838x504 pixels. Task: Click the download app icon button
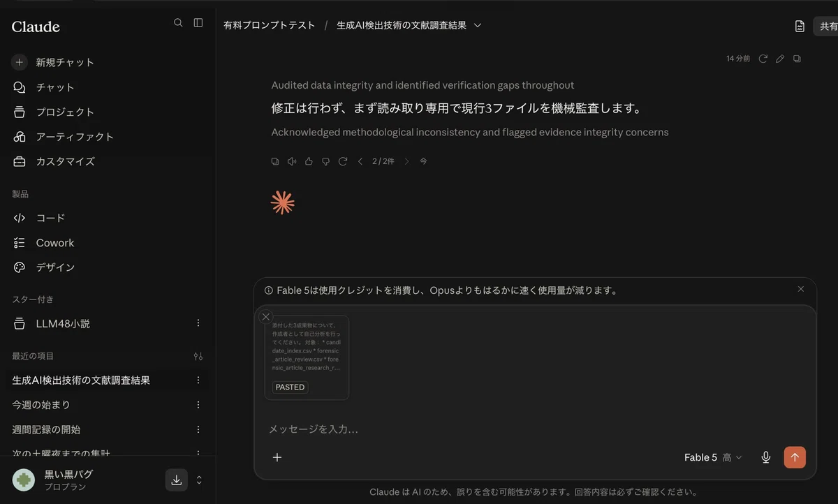coord(177,480)
